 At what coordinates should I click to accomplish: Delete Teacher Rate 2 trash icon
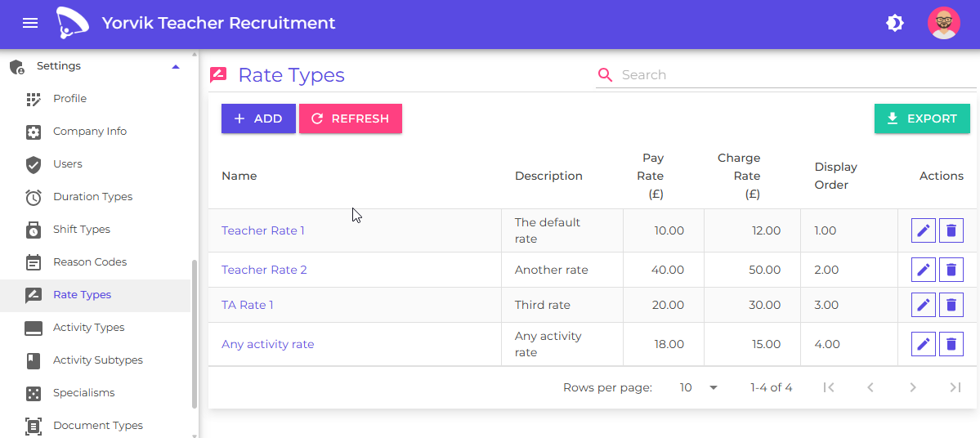click(x=951, y=270)
